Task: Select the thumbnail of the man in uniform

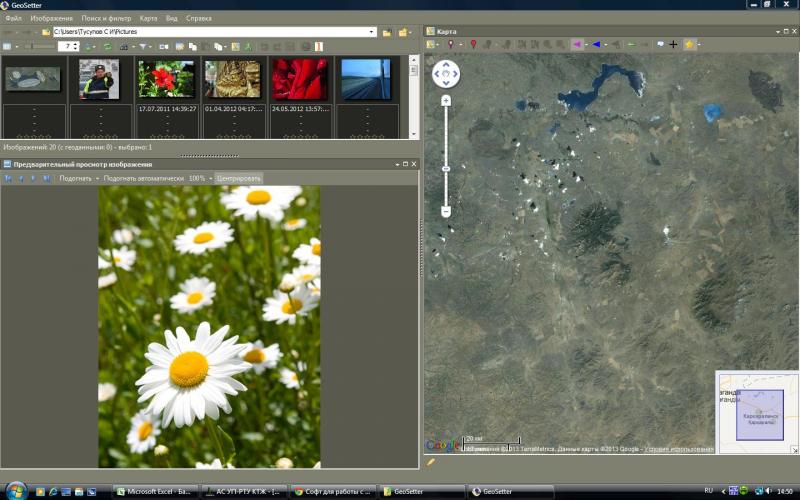Action: point(100,79)
